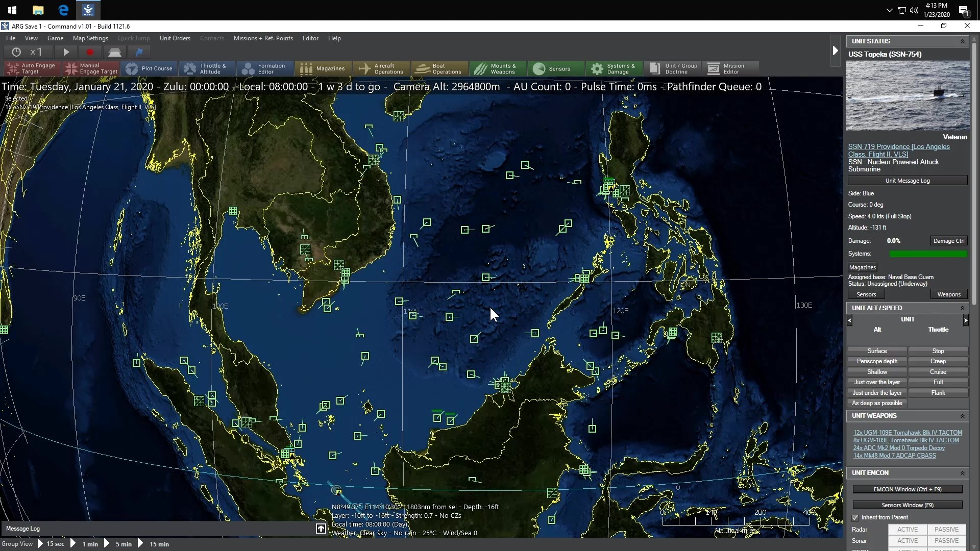This screenshot has height=551, width=980.
Task: Open Plot Course tool
Action: [x=149, y=68]
